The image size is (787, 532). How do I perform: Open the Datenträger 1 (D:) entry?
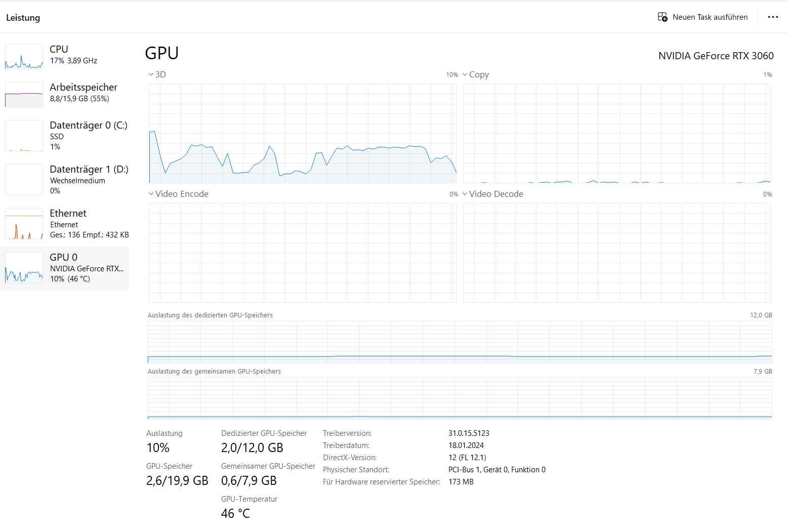pyautogui.click(x=65, y=180)
